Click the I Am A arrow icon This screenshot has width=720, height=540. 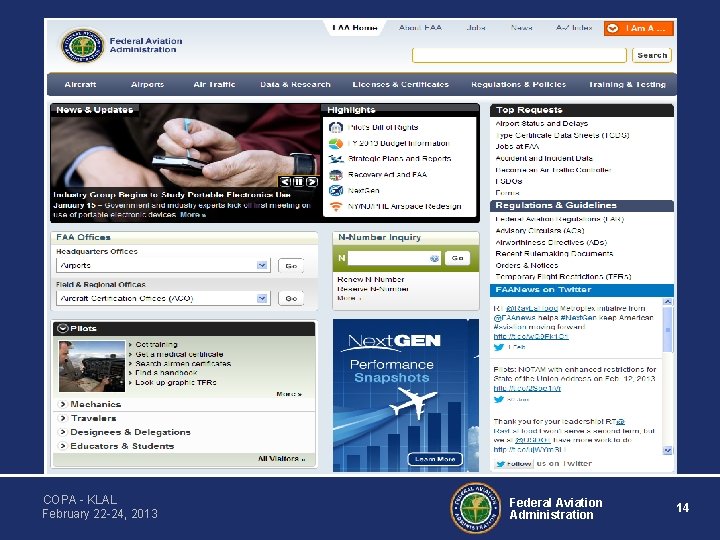pos(613,28)
